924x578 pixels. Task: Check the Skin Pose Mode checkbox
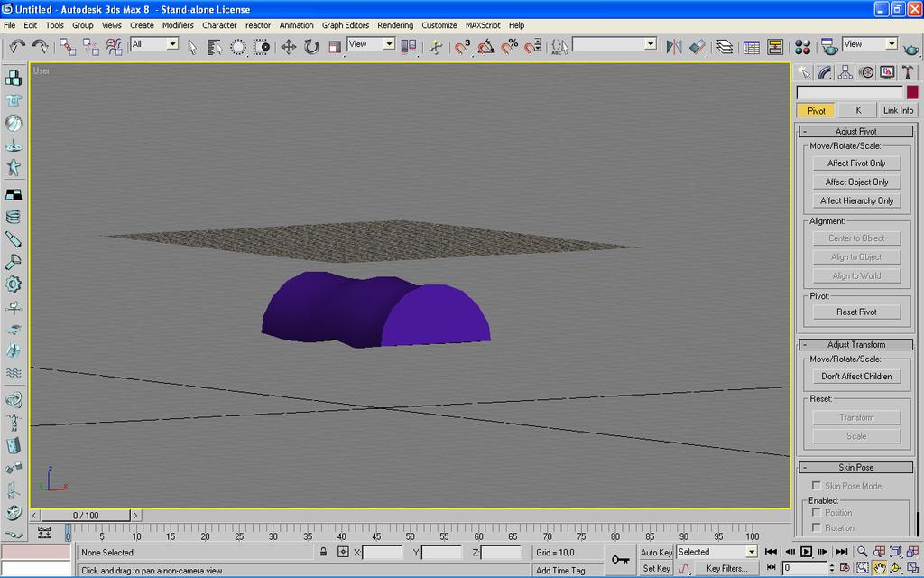(x=816, y=485)
